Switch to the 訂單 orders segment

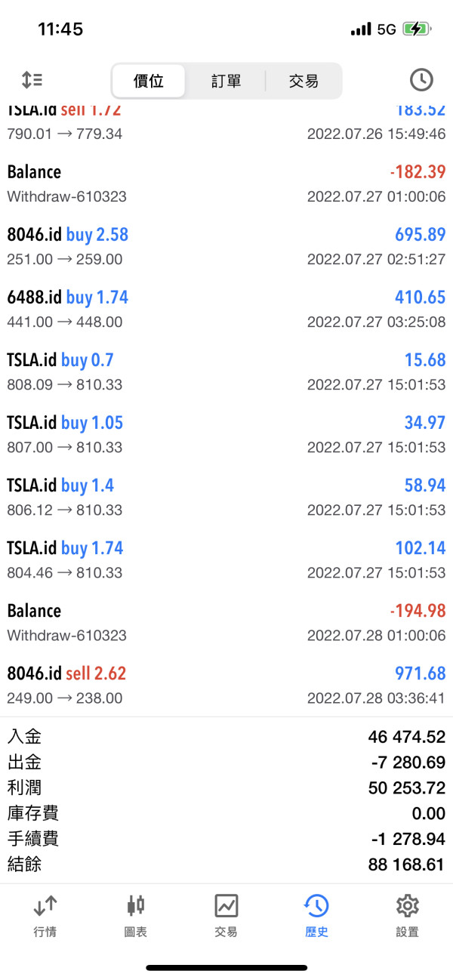226,81
